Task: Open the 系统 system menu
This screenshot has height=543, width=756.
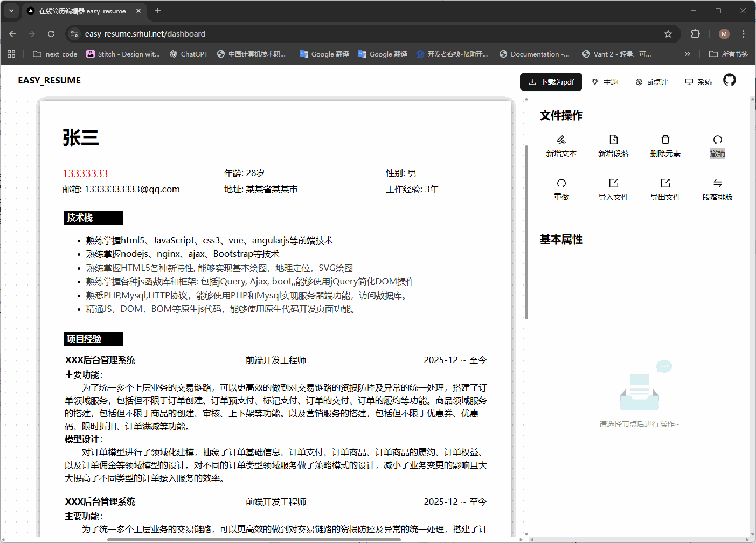Action: point(698,82)
